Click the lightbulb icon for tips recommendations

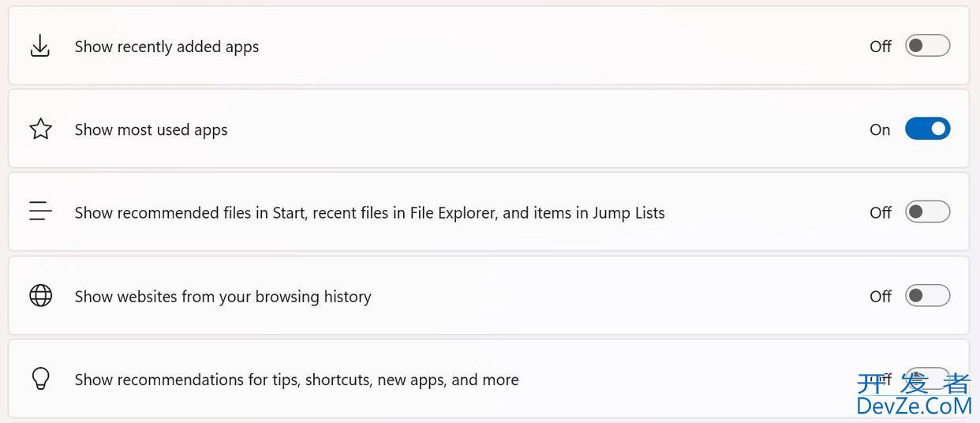40,379
